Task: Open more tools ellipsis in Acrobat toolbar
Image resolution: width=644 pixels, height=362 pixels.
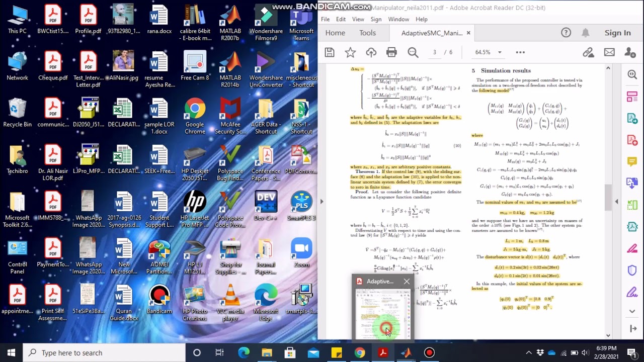Action: (520, 52)
